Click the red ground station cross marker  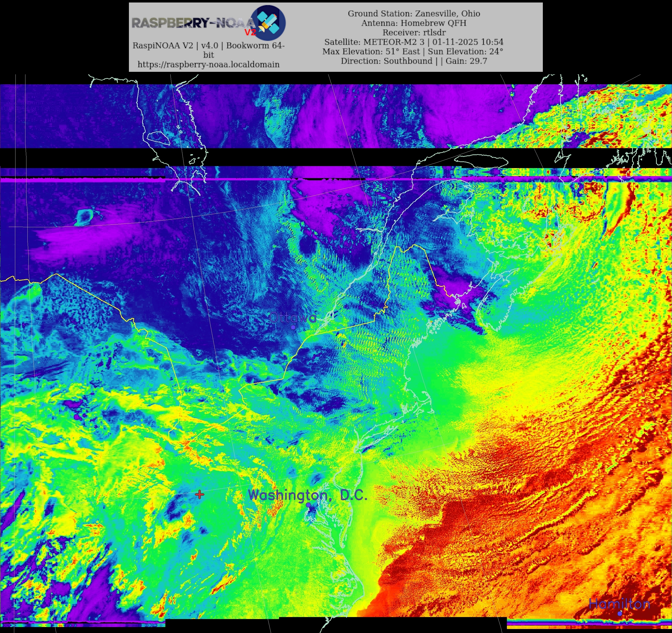[200, 495]
